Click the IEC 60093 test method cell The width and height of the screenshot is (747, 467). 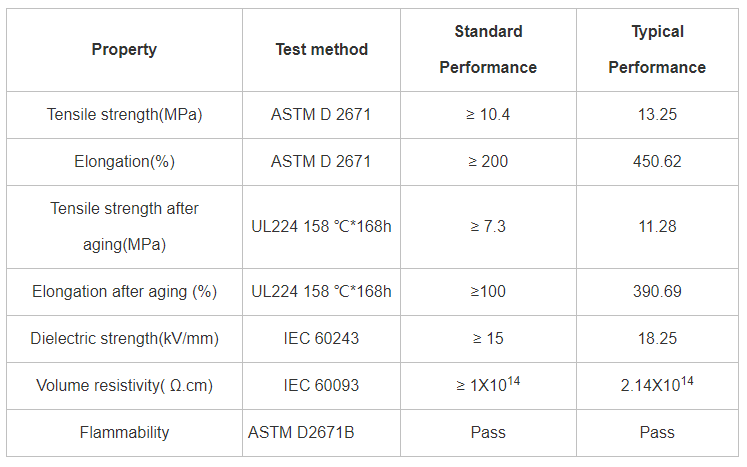point(322,386)
